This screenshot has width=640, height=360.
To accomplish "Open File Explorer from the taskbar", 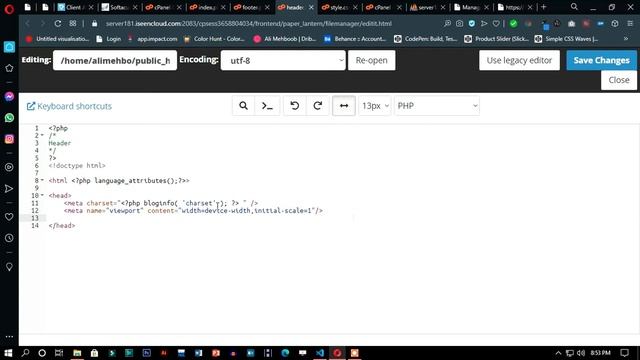I will click(x=77, y=353).
